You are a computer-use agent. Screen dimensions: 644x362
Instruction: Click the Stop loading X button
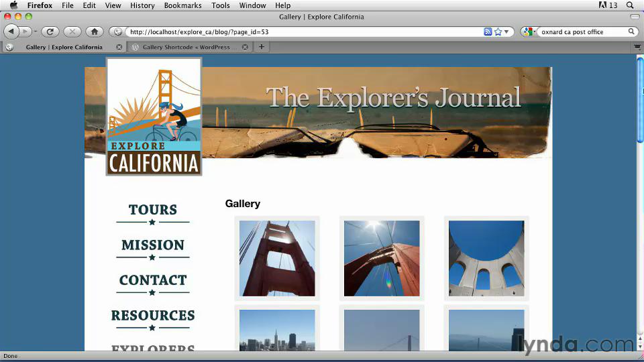coord(72,32)
